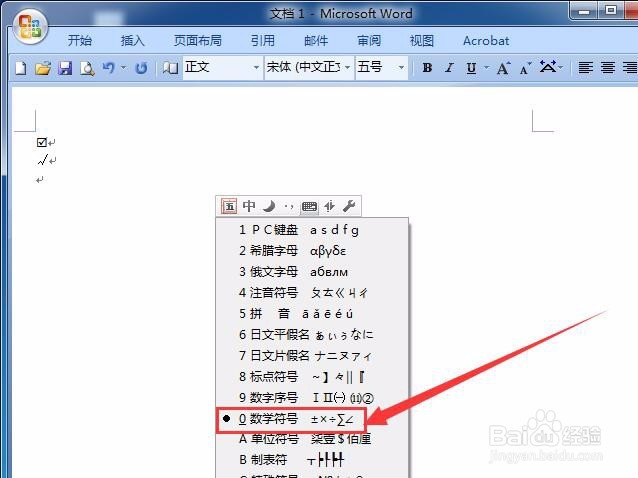The width and height of the screenshot is (638, 478).
Task: Click the checked box symbol in document
Action: pos(42,142)
